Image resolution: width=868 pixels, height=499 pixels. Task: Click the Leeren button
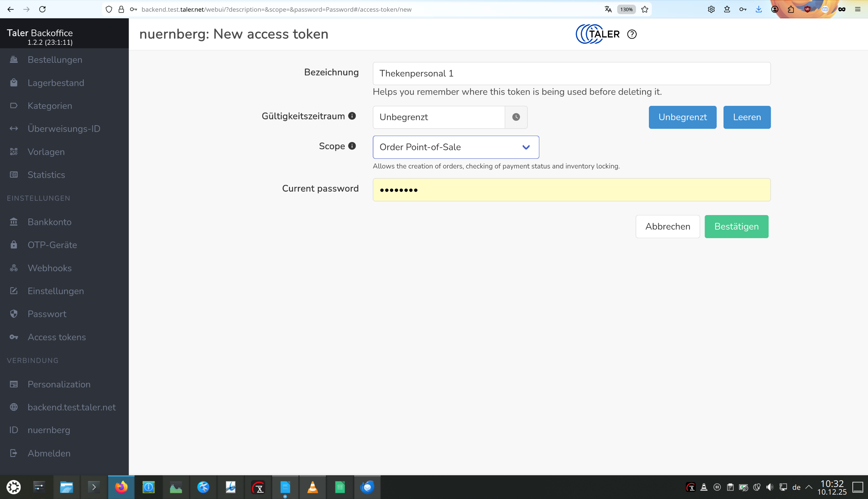(747, 117)
